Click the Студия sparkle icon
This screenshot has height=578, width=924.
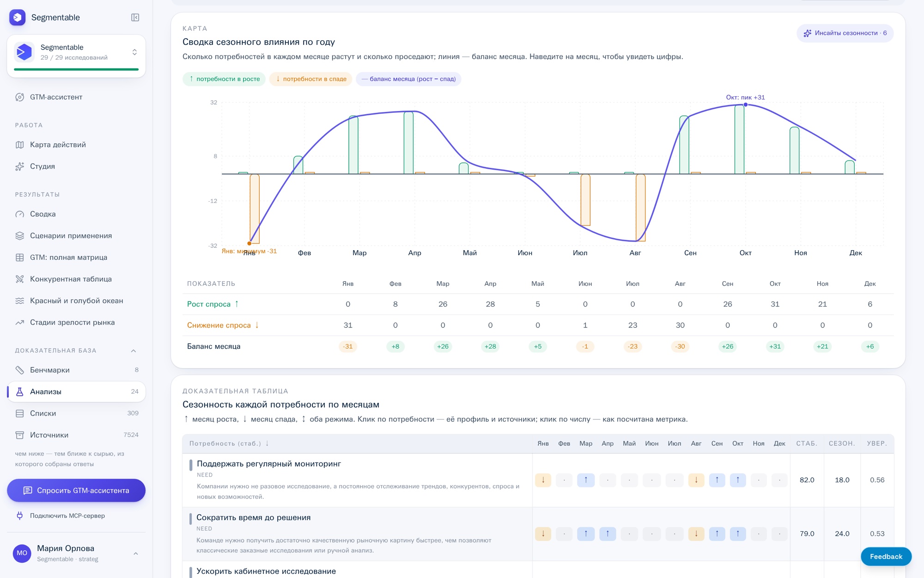click(x=19, y=166)
